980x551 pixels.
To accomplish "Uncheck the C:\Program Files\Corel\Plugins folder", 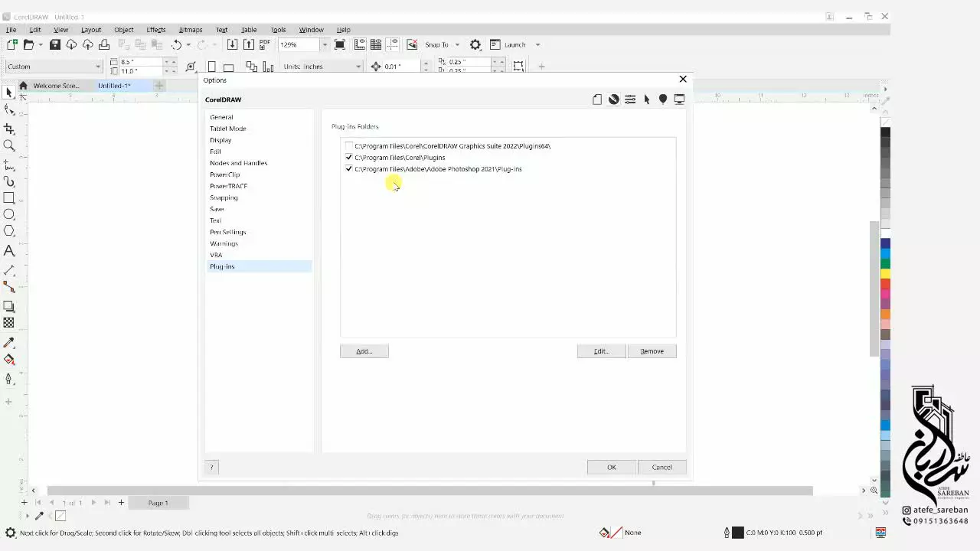I will point(349,158).
